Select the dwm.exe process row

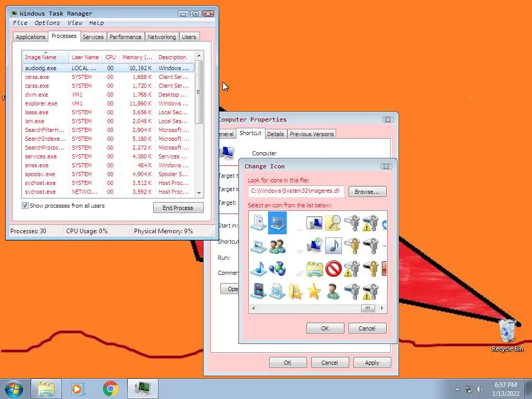pyautogui.click(x=108, y=95)
